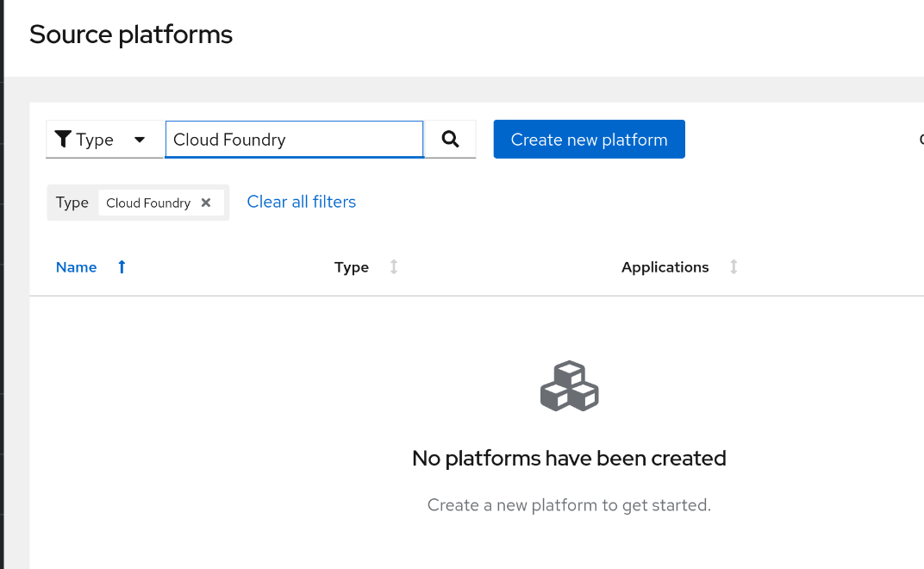Open the Type filter category selector

(x=103, y=140)
